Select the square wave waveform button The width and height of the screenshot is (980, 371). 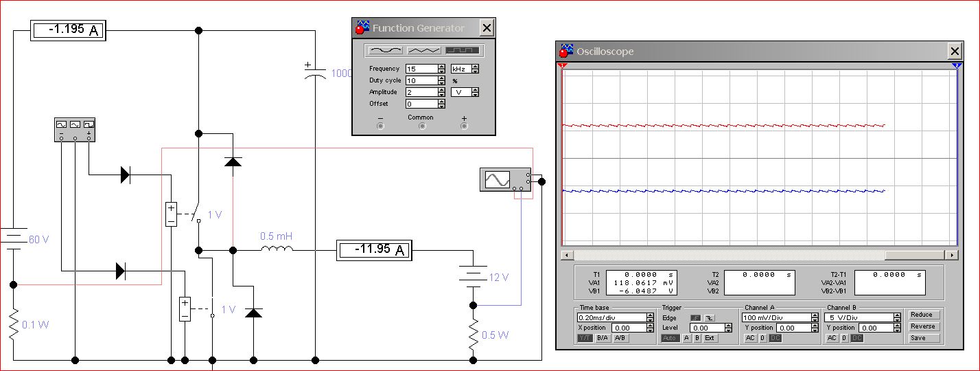click(463, 50)
